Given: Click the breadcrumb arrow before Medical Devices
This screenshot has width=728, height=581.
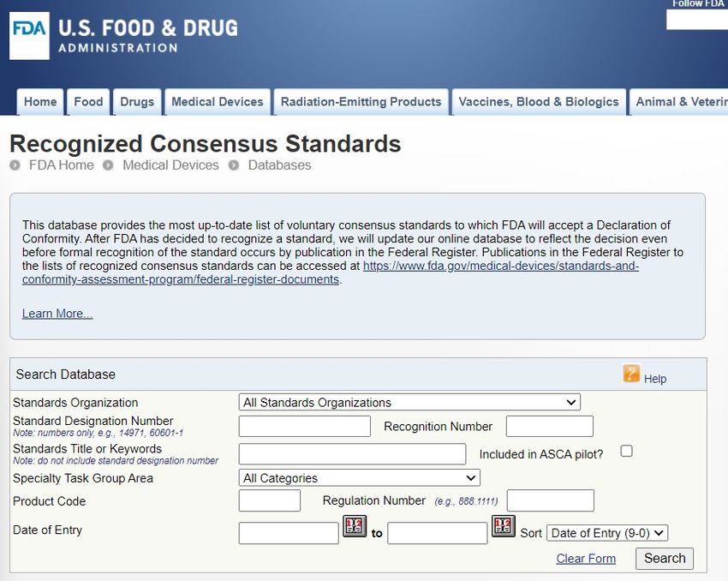Looking at the screenshot, I should pyautogui.click(x=108, y=165).
